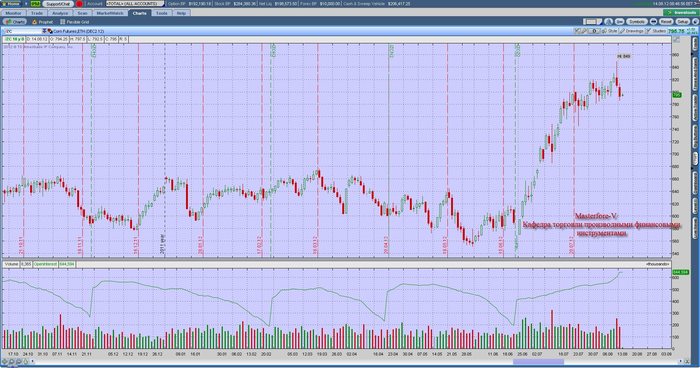Viewport: 700px width, 368px height.
Task: Click the round settings icon beside Setup
Action: click(x=695, y=21)
